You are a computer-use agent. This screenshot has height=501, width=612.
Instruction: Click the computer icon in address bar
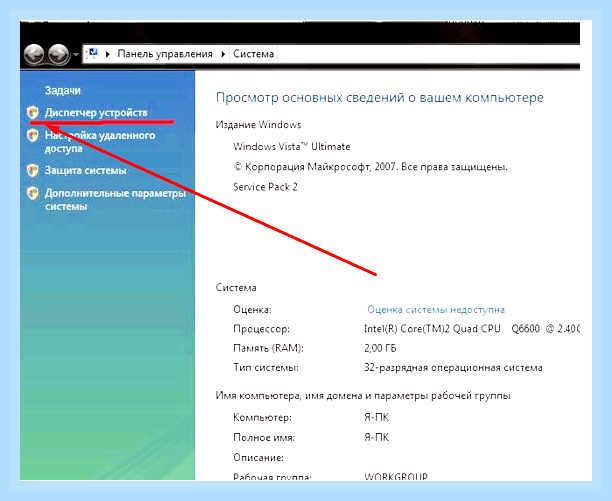point(93,53)
